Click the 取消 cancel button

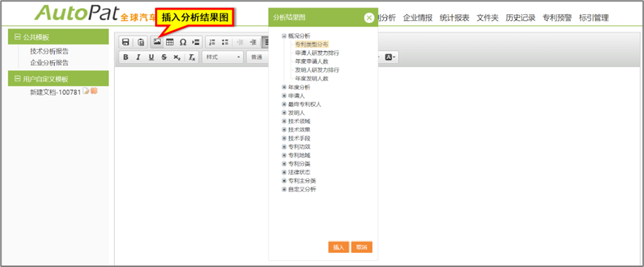362,247
